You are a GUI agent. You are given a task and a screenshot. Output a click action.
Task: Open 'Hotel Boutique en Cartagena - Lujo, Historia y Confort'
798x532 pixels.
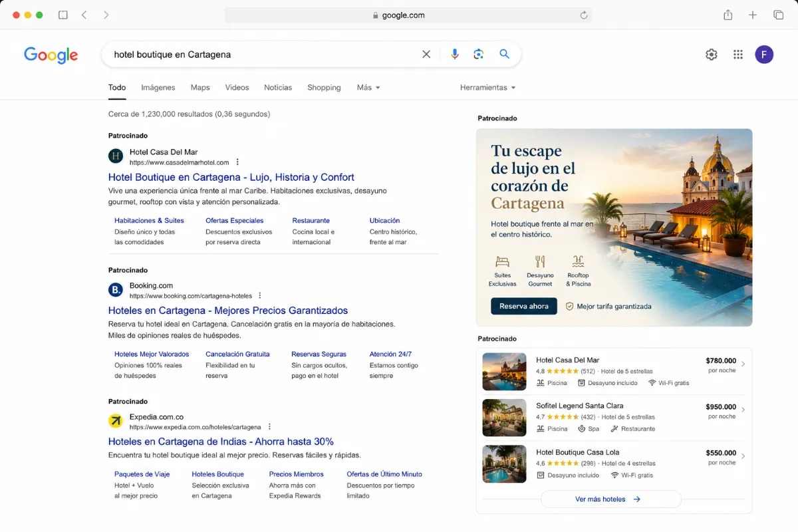click(231, 178)
